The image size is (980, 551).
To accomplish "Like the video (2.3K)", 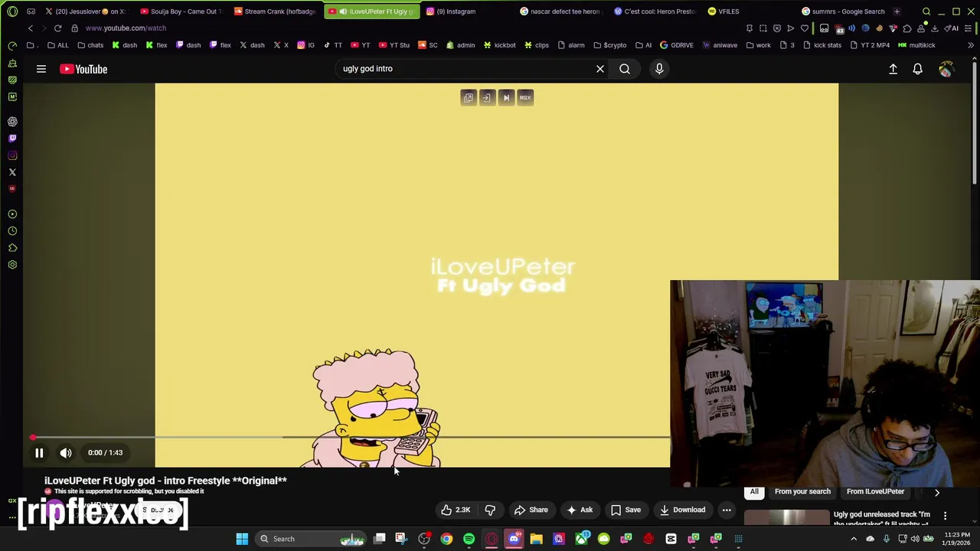I will click(456, 510).
